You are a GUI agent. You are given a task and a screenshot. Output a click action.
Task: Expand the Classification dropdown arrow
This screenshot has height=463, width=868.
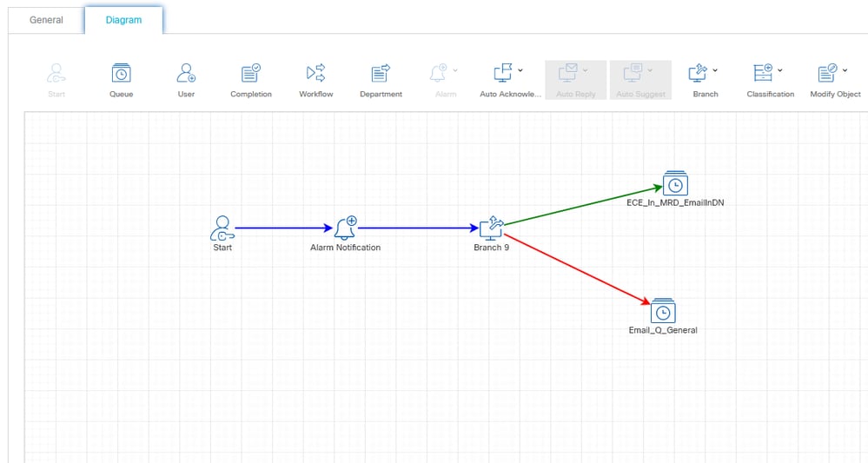click(780, 70)
